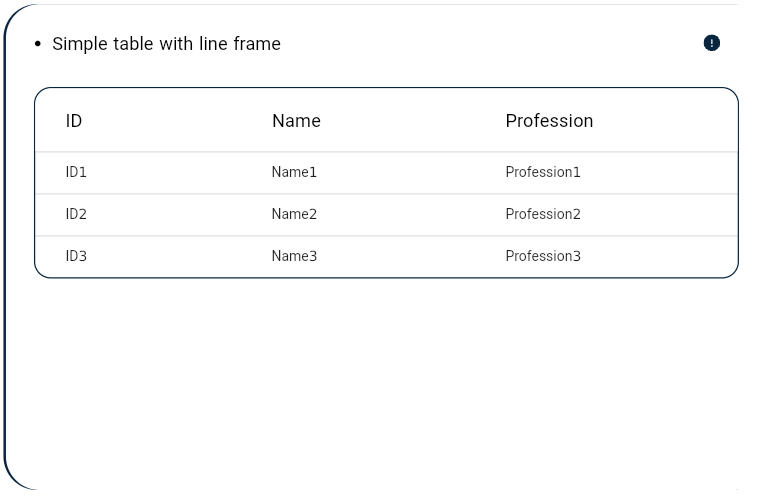Click the info exclamation icon
757x497 pixels.
[x=712, y=43]
